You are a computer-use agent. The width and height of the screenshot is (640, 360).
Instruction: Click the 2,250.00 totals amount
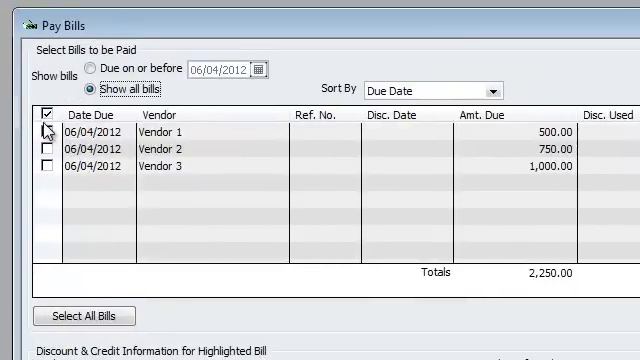[551, 273]
